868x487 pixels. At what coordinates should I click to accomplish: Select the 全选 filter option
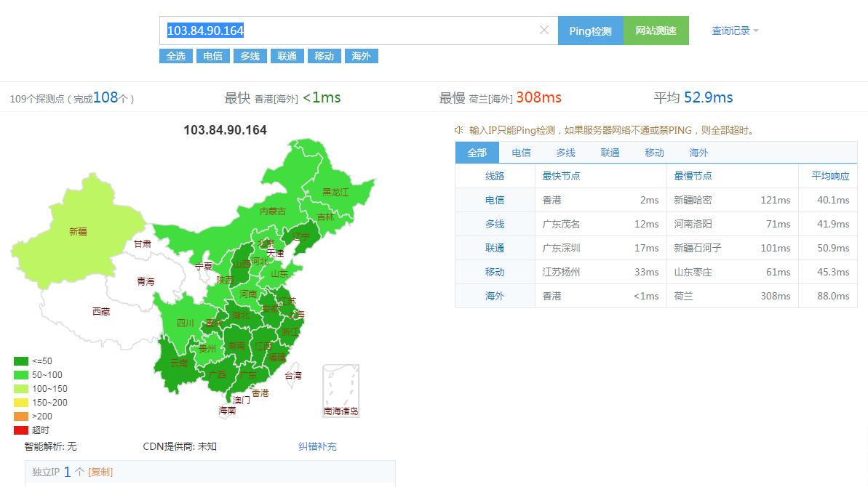tap(175, 56)
